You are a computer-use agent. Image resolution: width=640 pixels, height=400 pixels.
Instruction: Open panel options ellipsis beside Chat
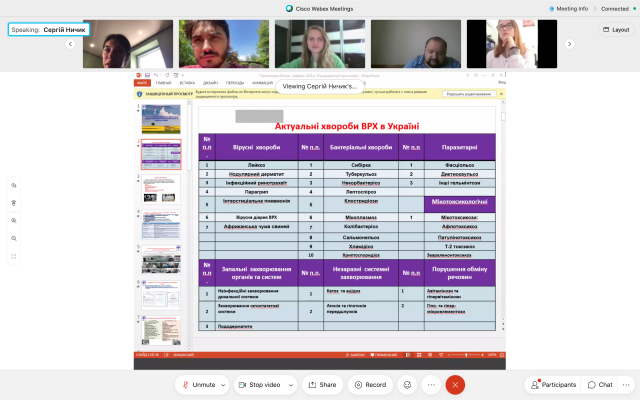(x=626, y=385)
